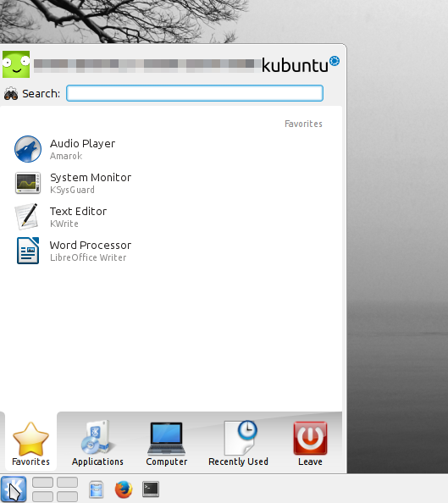
Task: Open the file manager panel icon
Action: tap(96, 489)
